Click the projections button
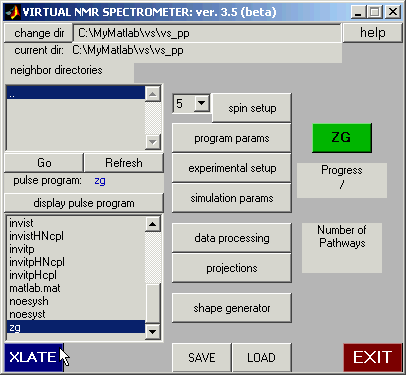This screenshot has width=406, height=375. (x=232, y=268)
